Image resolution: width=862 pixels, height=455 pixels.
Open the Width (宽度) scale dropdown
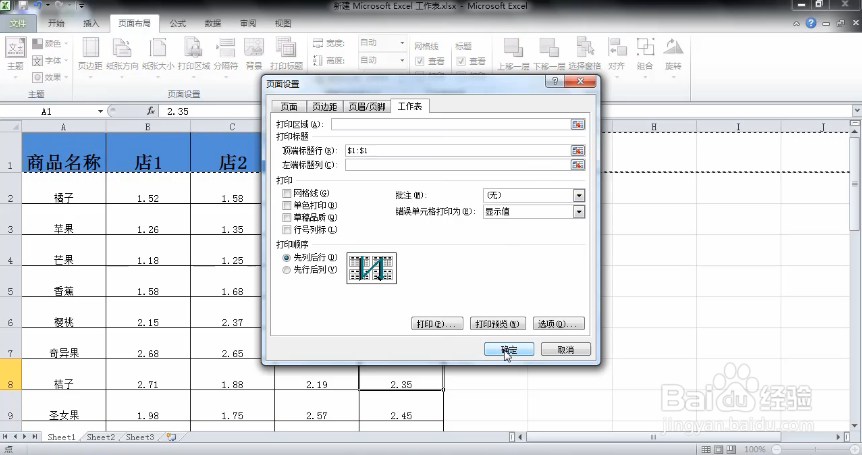pos(402,43)
